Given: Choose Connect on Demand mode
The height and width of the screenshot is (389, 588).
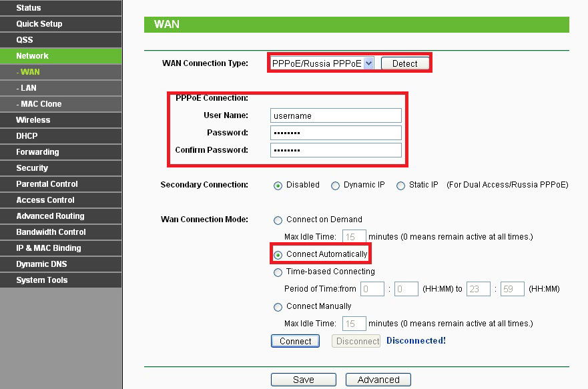Looking at the screenshot, I should click(278, 220).
